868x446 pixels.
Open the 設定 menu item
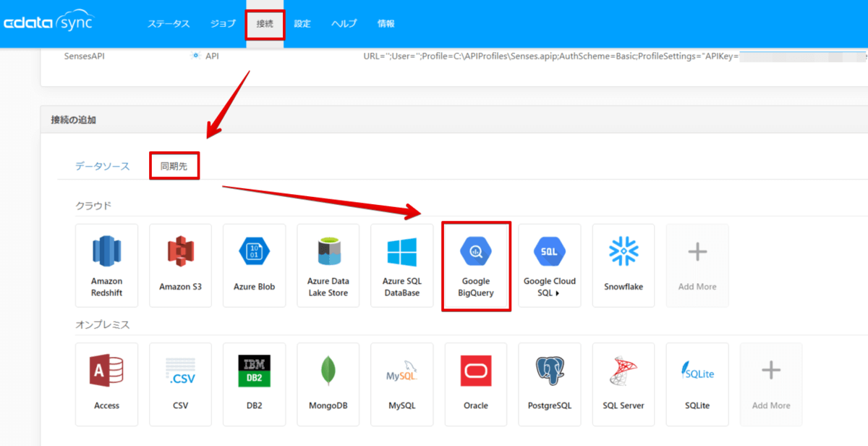point(302,24)
